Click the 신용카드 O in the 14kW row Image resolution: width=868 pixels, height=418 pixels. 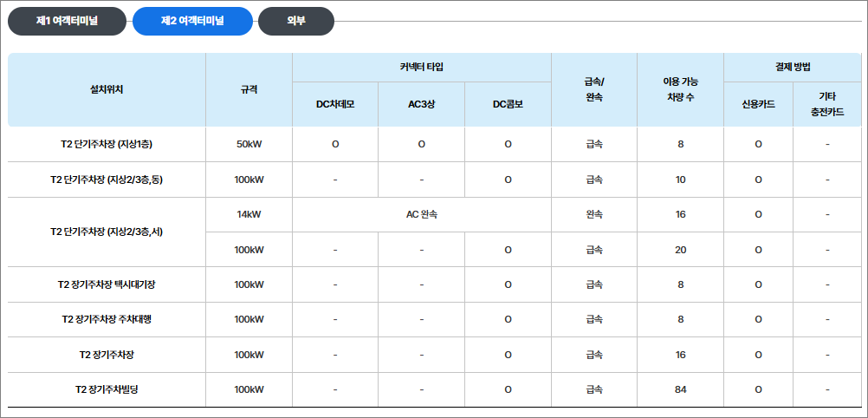[758, 214]
